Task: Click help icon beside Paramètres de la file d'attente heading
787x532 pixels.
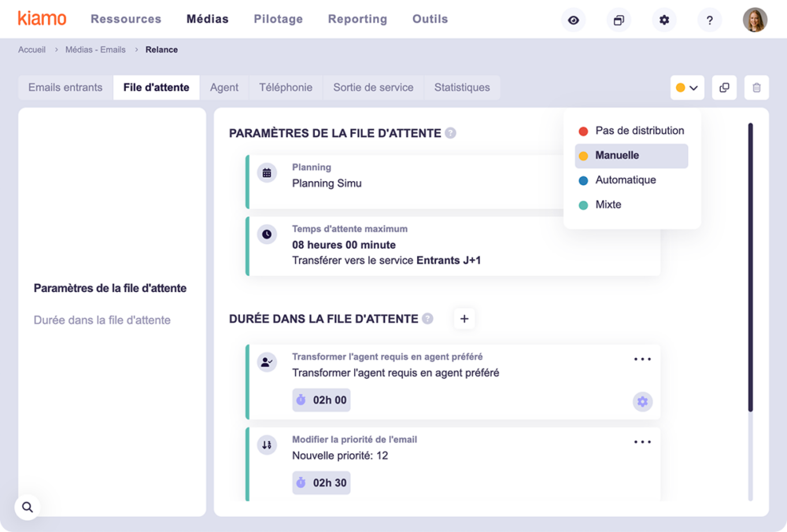Action: pos(451,133)
